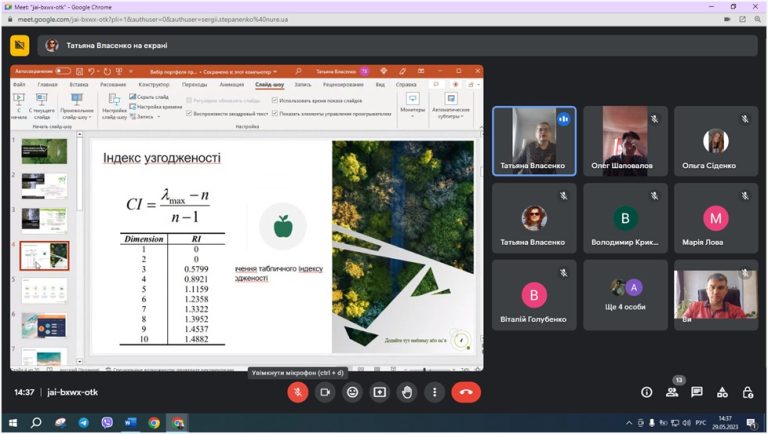Viewport: 768px width, 434px height.
Task: Switch to Word in the taskbar
Action: [130, 423]
